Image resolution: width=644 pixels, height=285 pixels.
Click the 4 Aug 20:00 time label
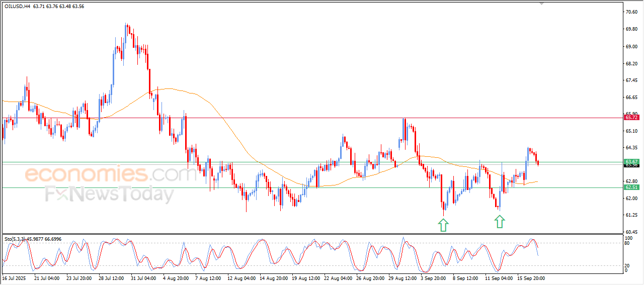[x=177, y=278]
